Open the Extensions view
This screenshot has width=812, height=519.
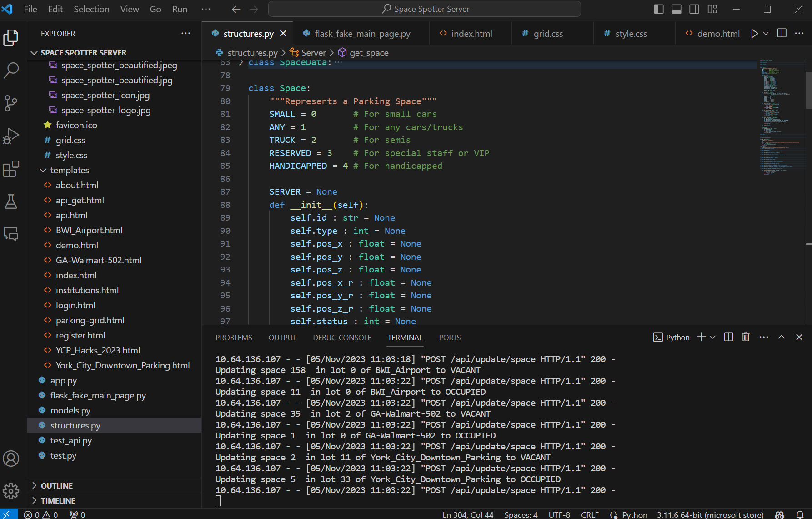11,169
